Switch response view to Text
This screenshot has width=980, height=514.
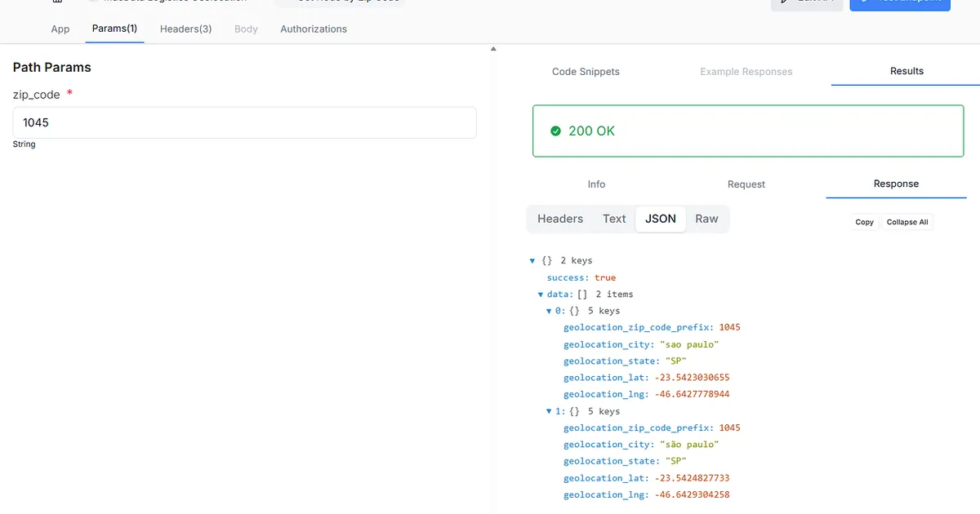[x=614, y=219]
